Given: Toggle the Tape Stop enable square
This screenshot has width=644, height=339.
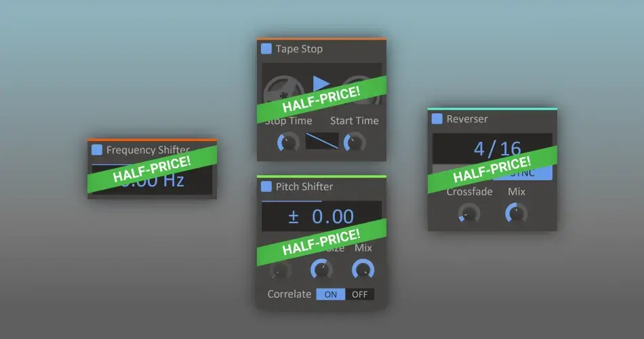Looking at the screenshot, I should tap(266, 49).
